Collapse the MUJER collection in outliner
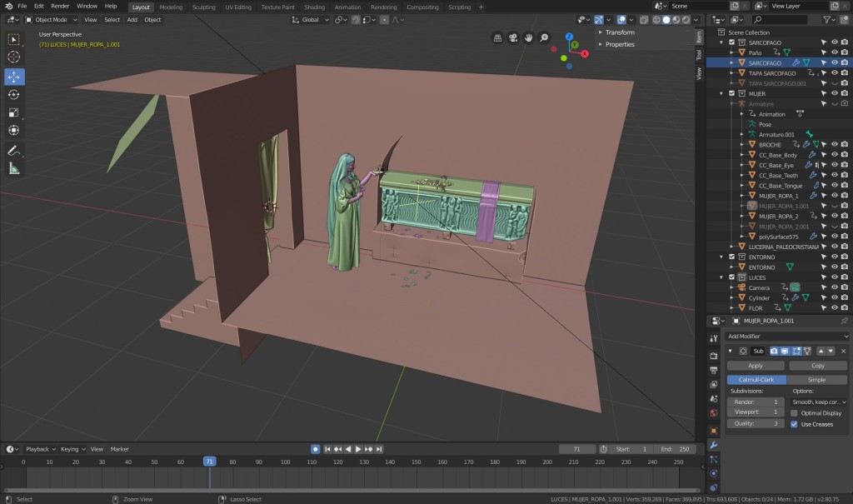Screen dimensions: 853x504 723,94
